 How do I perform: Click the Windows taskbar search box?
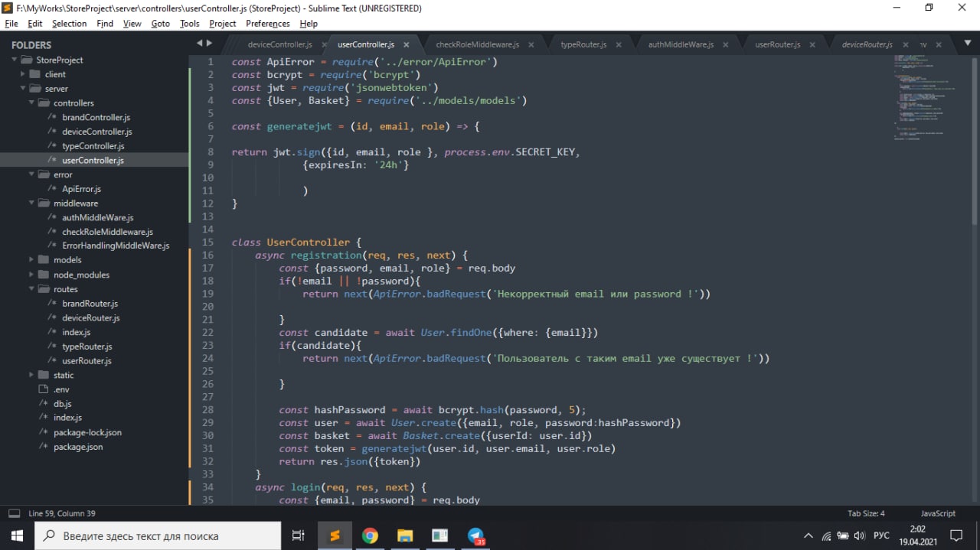158,535
